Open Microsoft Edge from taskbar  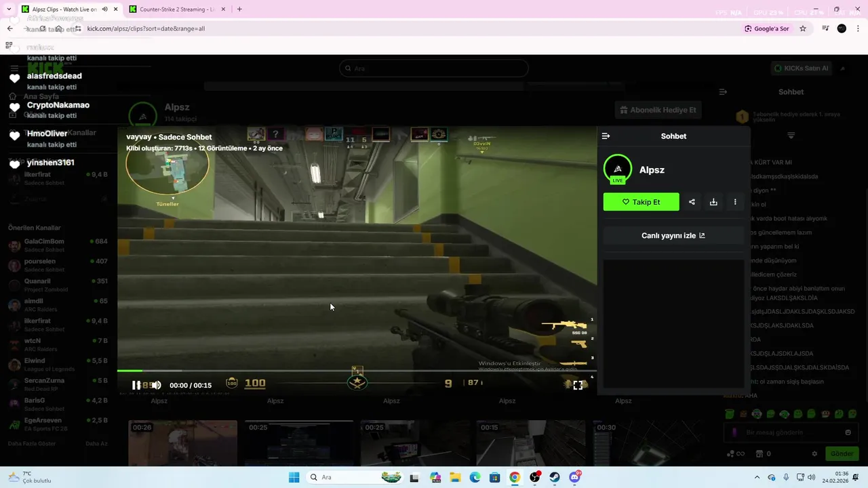pos(475,477)
